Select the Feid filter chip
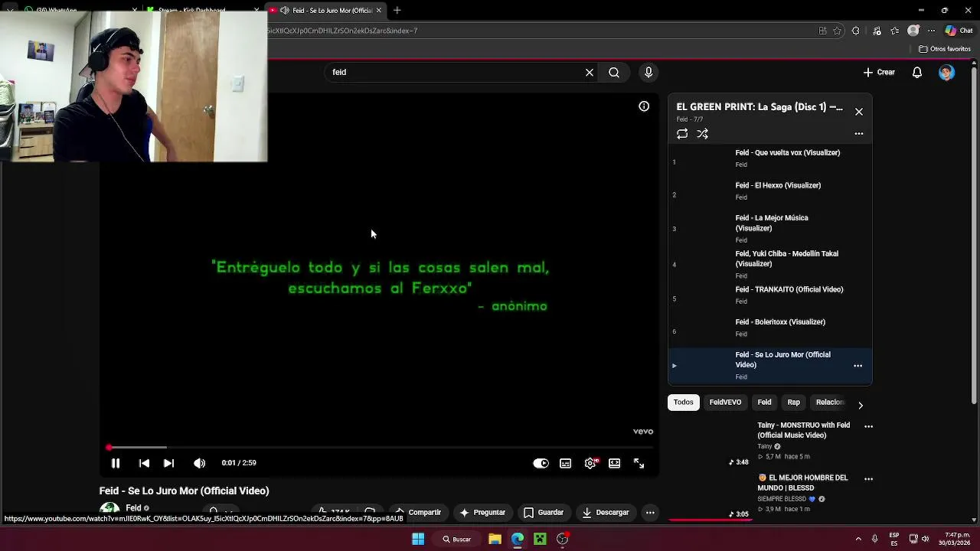This screenshot has height=551, width=980. pyautogui.click(x=764, y=403)
